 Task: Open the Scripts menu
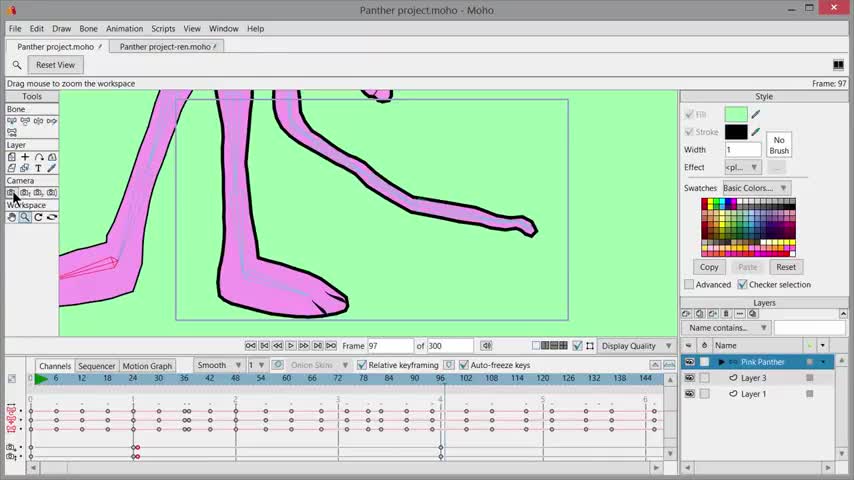pos(163,28)
